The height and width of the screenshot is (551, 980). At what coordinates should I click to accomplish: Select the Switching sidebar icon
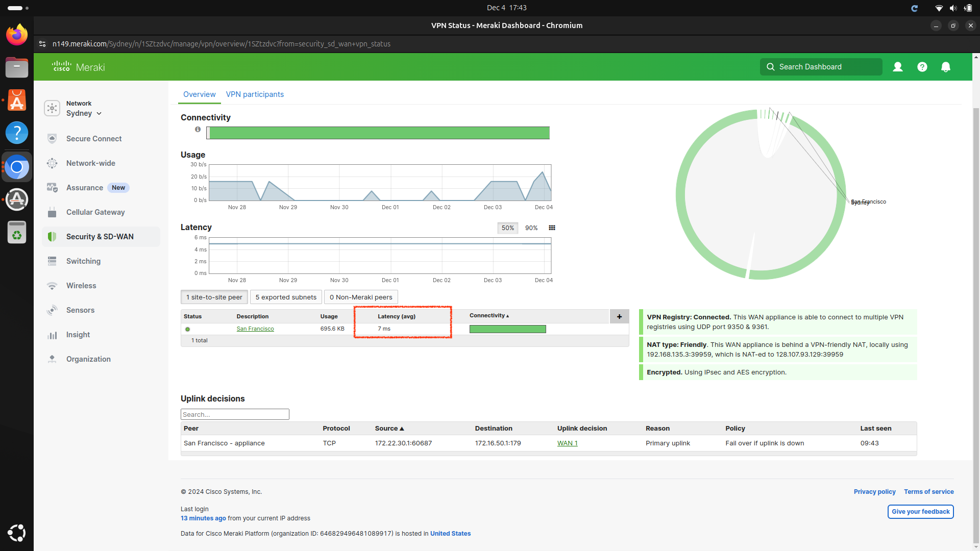click(x=53, y=261)
